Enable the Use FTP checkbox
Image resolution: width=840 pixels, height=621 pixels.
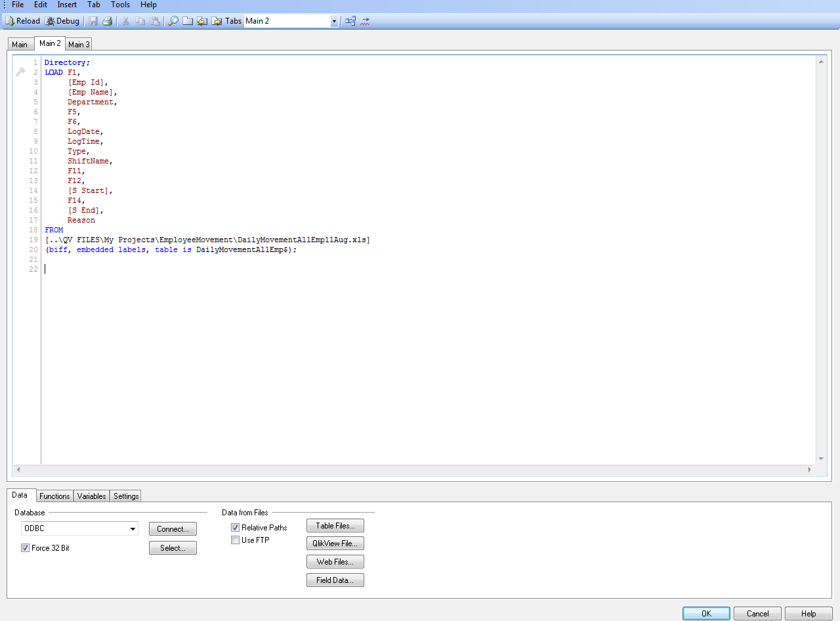[236, 540]
